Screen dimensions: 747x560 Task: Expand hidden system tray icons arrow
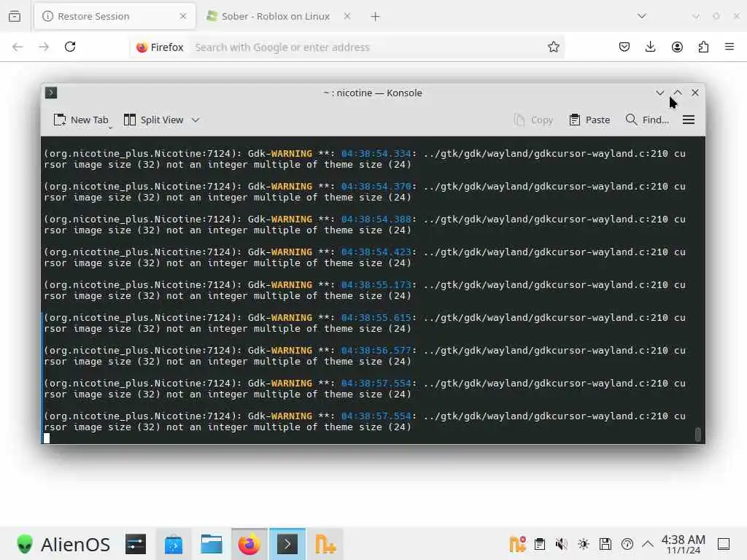click(x=648, y=544)
